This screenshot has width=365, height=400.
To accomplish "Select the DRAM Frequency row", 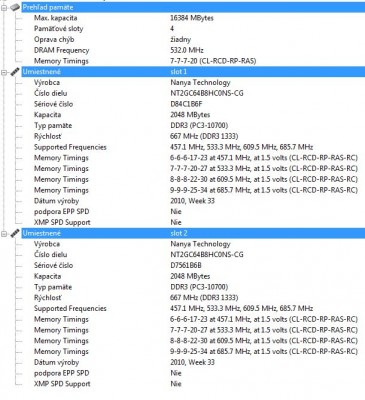I will tap(193, 50).
